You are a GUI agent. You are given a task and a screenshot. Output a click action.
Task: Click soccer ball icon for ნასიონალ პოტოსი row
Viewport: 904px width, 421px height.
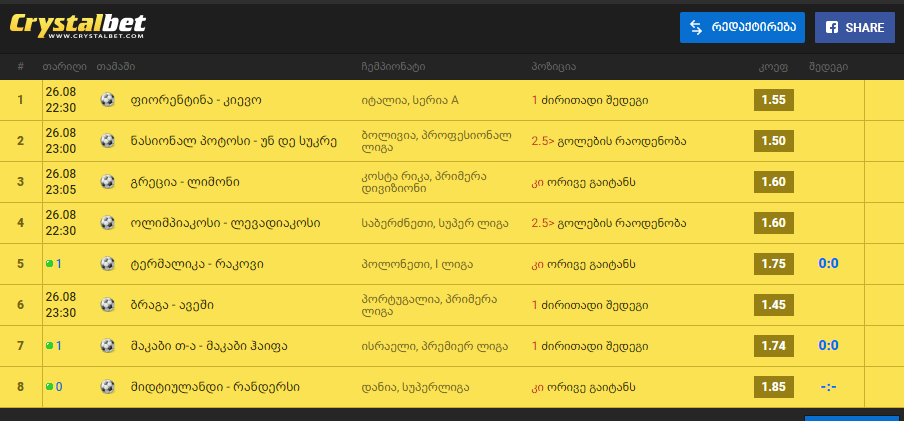tap(107, 141)
